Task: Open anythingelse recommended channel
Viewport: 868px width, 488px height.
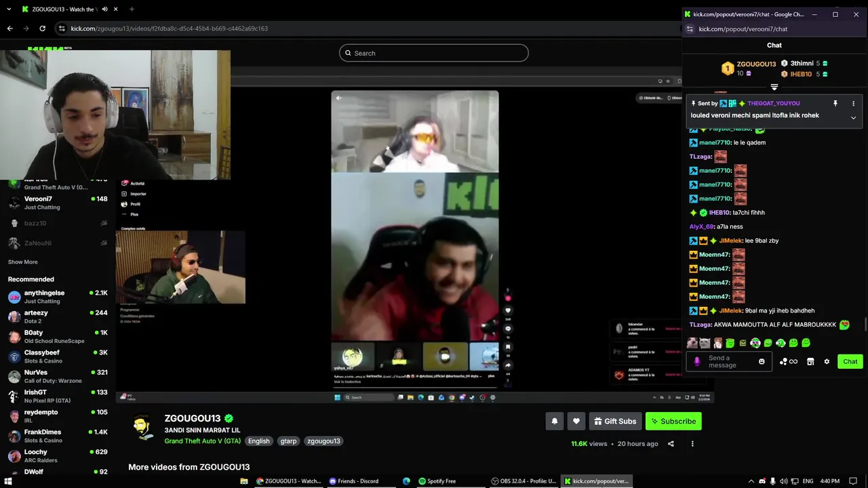Action: (x=58, y=297)
